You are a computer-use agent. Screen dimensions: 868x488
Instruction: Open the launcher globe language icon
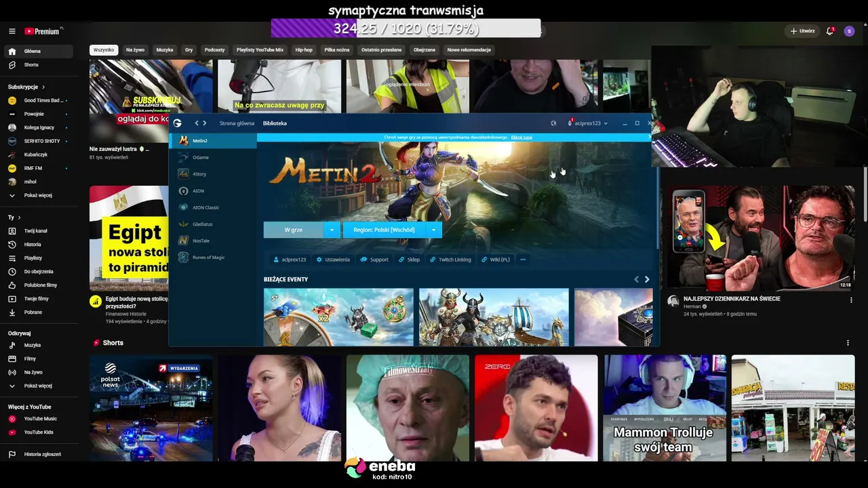pos(553,123)
